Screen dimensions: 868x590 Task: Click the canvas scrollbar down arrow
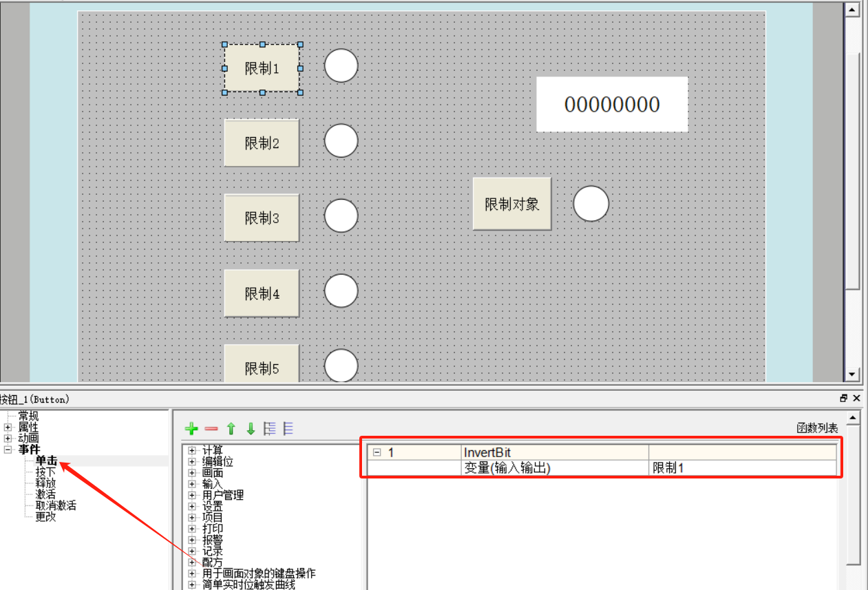tap(852, 374)
